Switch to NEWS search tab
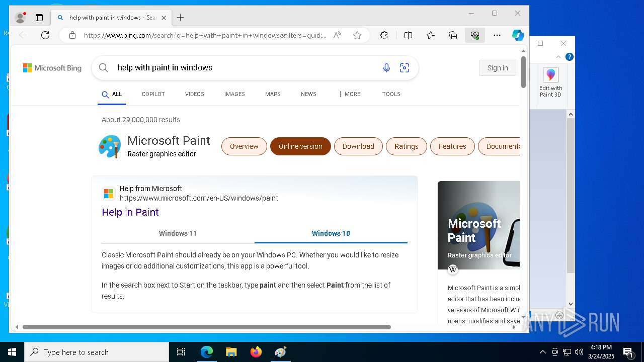This screenshot has width=644, height=362. pyautogui.click(x=308, y=94)
